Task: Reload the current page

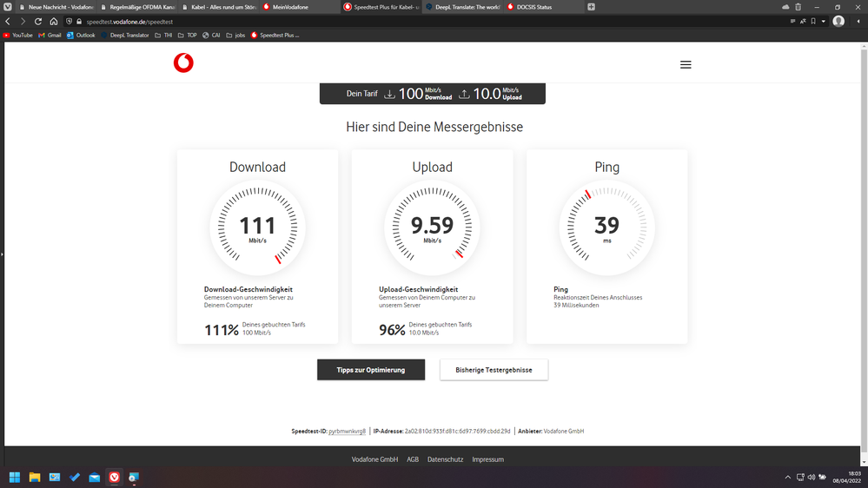Action: tap(38, 22)
